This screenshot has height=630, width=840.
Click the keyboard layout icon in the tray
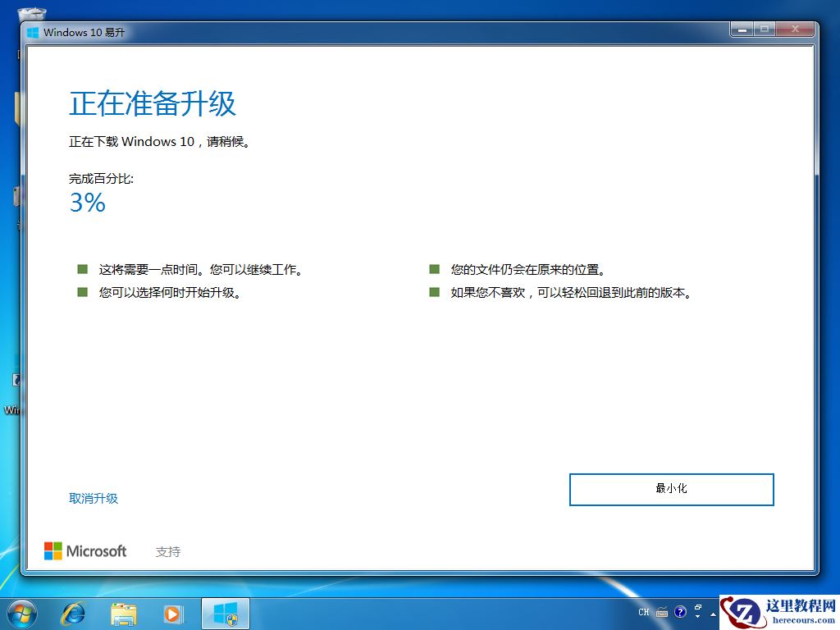point(661,612)
